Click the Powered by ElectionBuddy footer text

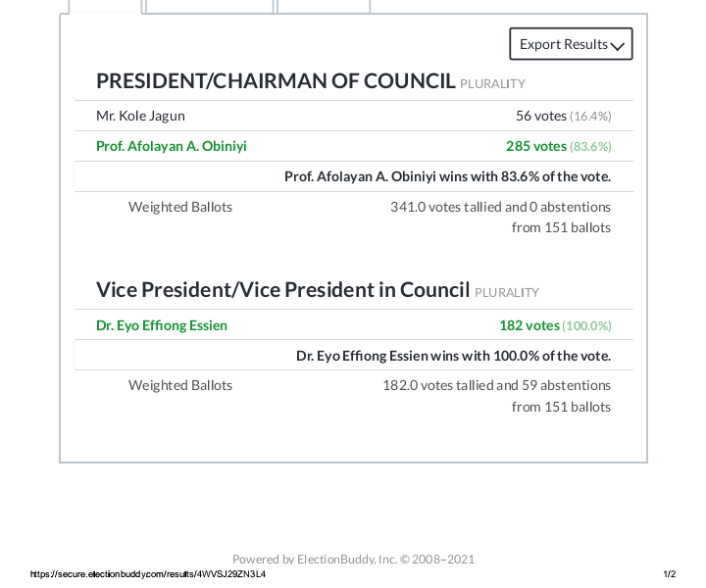353,560
